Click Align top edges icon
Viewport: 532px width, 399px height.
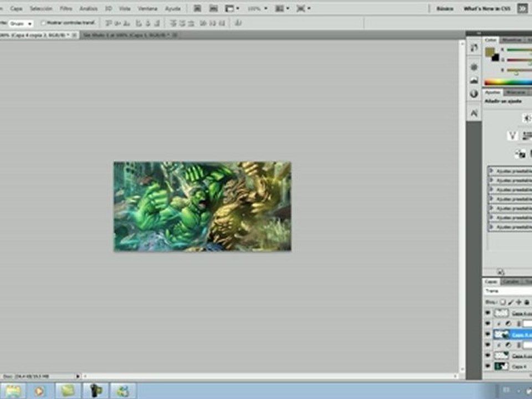[x=109, y=23]
